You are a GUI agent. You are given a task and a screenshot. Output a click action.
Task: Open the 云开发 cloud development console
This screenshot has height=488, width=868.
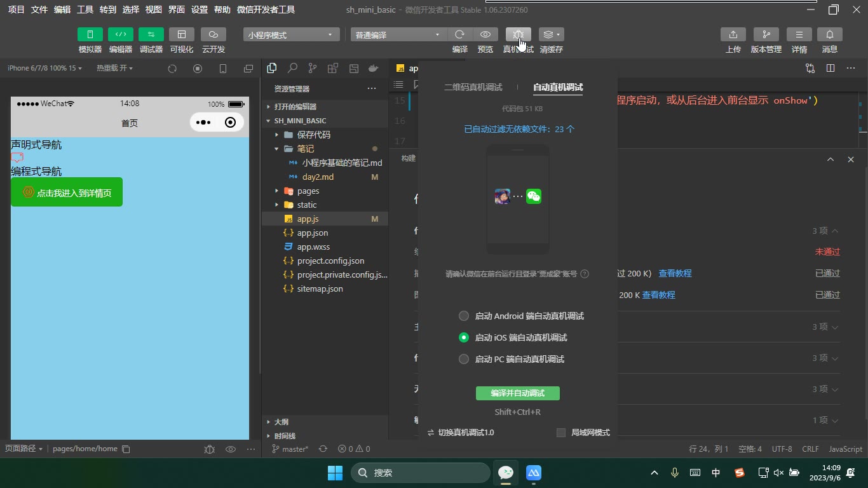(x=214, y=34)
